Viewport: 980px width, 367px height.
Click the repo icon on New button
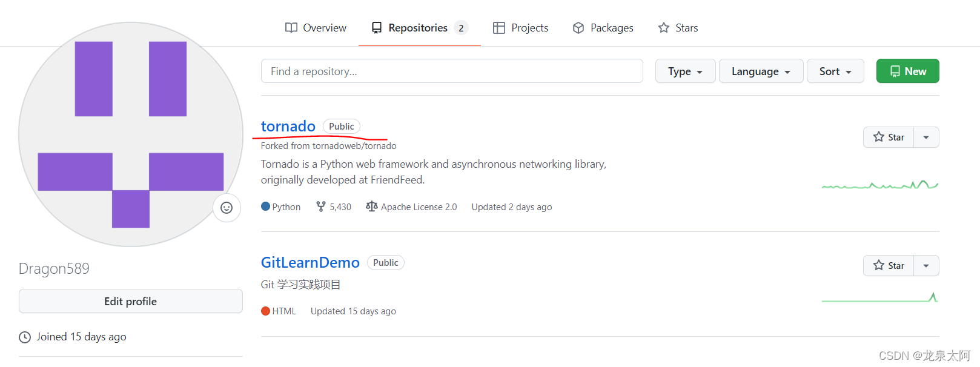pos(895,71)
